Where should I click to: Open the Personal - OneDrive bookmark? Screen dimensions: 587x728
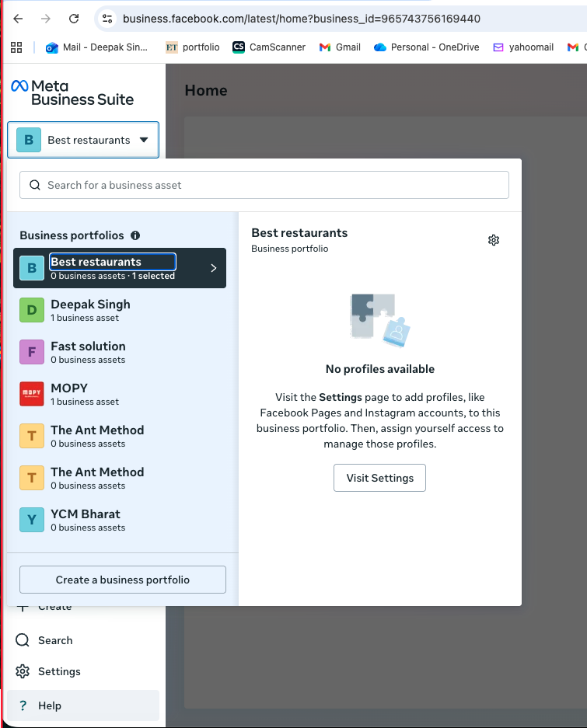(x=426, y=47)
